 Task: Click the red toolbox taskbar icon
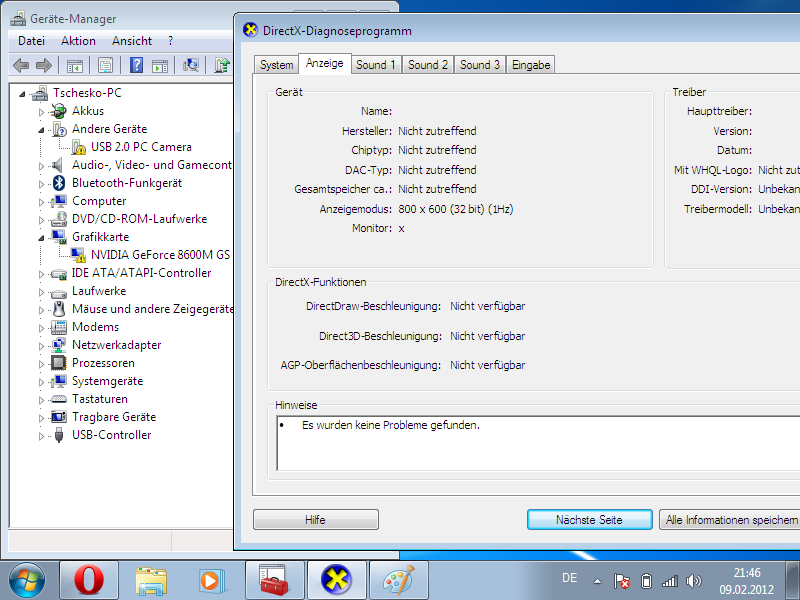coord(274,580)
